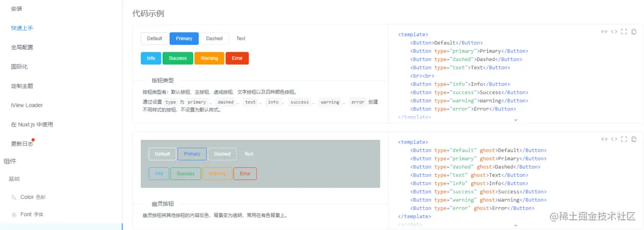
Task: Click the ghost Error button
Action: pyautogui.click(x=245, y=174)
